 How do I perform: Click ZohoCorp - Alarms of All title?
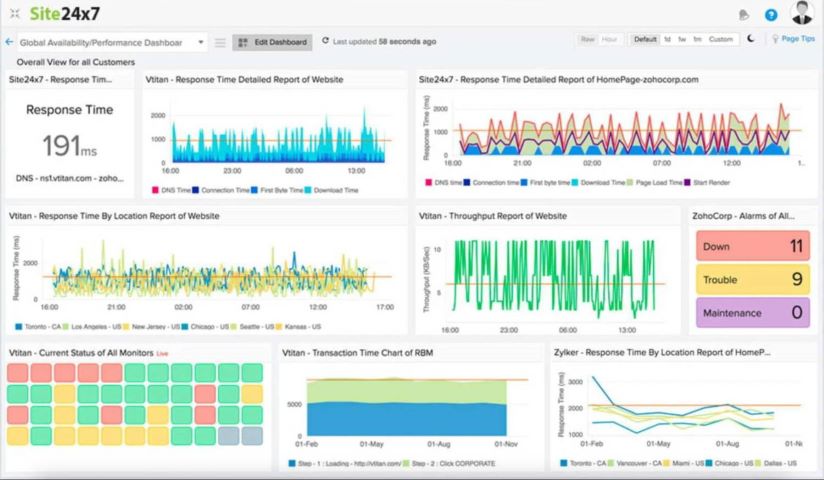coord(743,216)
